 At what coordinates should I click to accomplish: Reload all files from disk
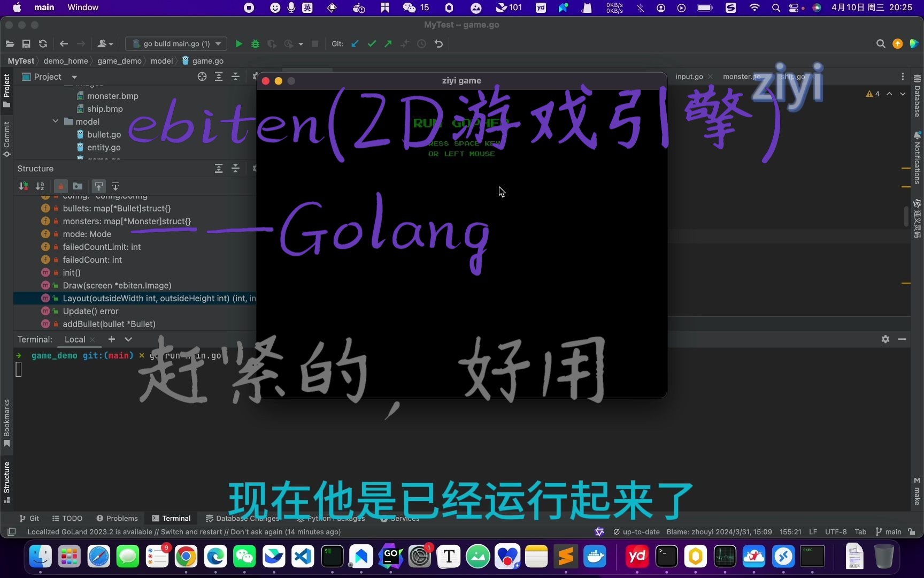(x=43, y=44)
